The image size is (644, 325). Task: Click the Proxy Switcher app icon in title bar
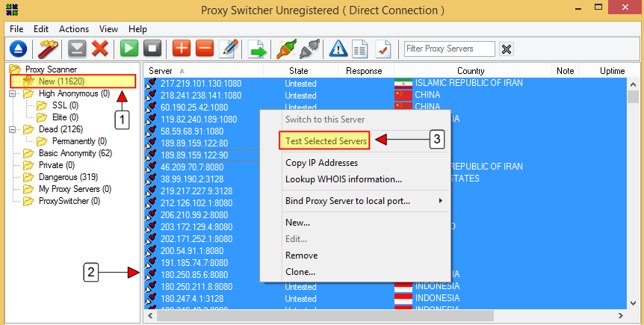(12, 9)
